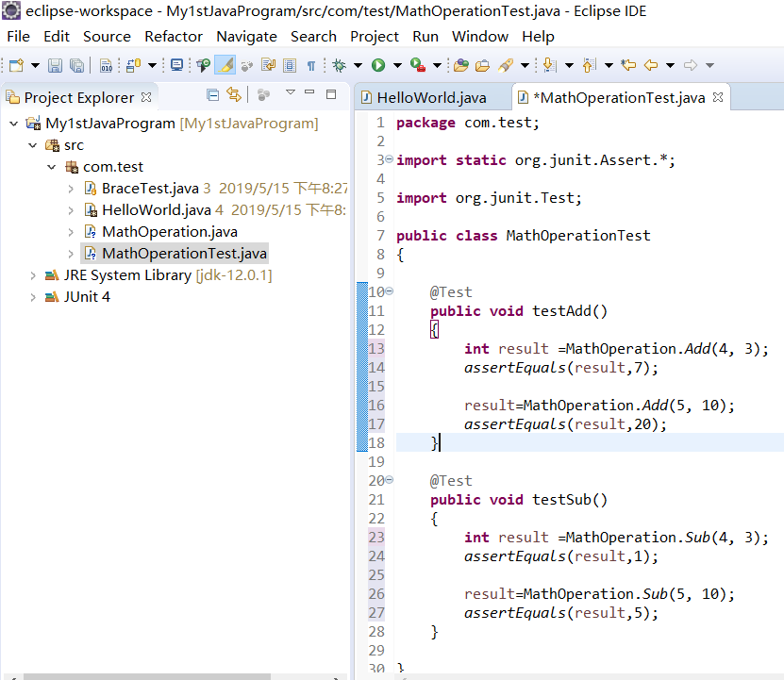Run the program with green play button
784x680 pixels.
[x=378, y=65]
